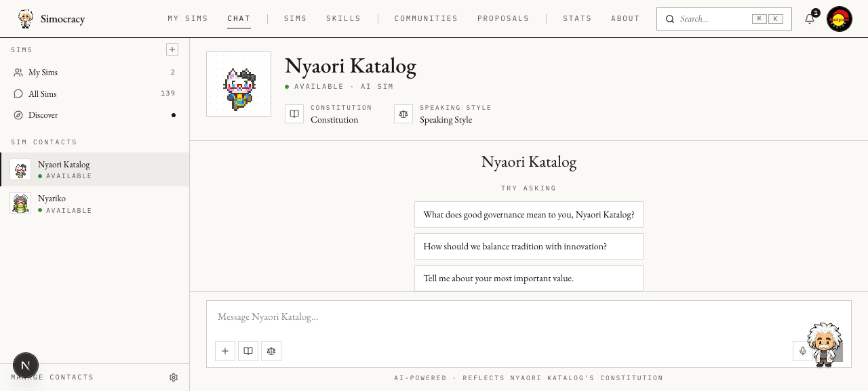The height and width of the screenshot is (391, 868).
Task: Click the plus attachment icon below message field
Action: 225,351
